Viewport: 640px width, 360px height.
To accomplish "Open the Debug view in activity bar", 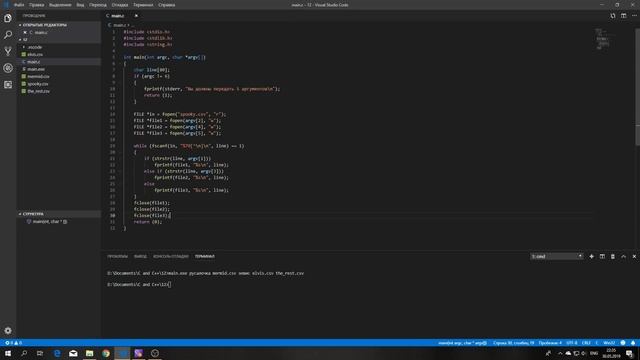I will click(8, 68).
